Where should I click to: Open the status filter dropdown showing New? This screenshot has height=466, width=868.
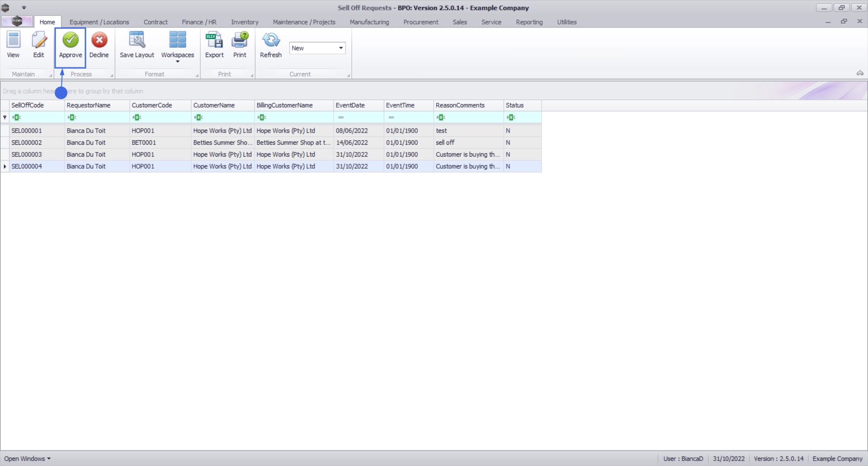point(317,48)
